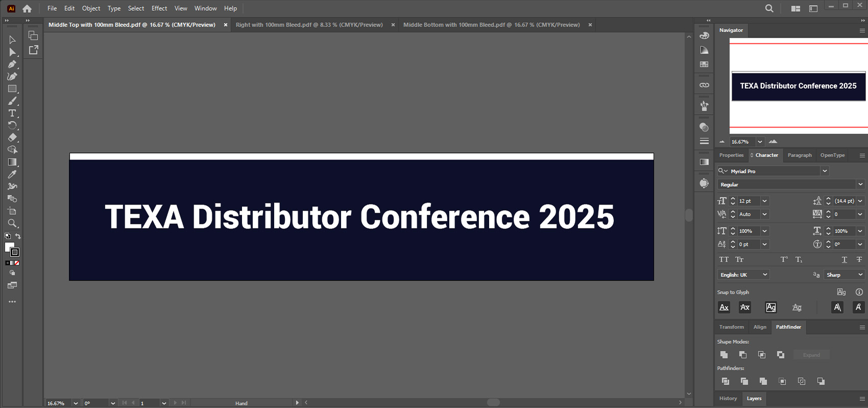This screenshot has height=408, width=868.
Task: Open the Sharp anti-aliasing dropdown
Action: click(844, 275)
